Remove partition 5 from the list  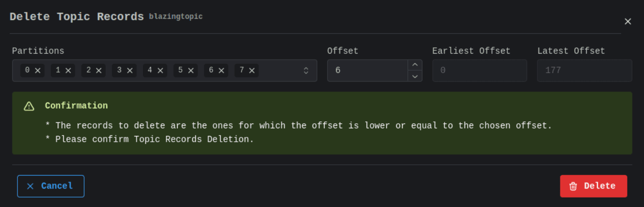[191, 71]
